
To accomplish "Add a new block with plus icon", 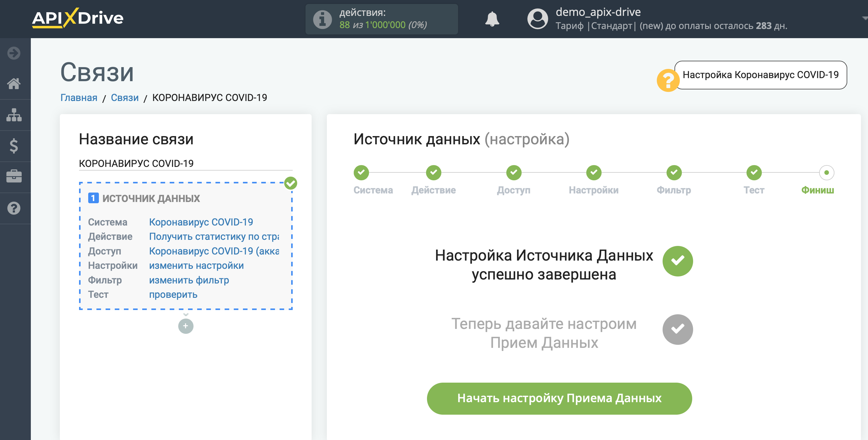I will click(x=186, y=326).
